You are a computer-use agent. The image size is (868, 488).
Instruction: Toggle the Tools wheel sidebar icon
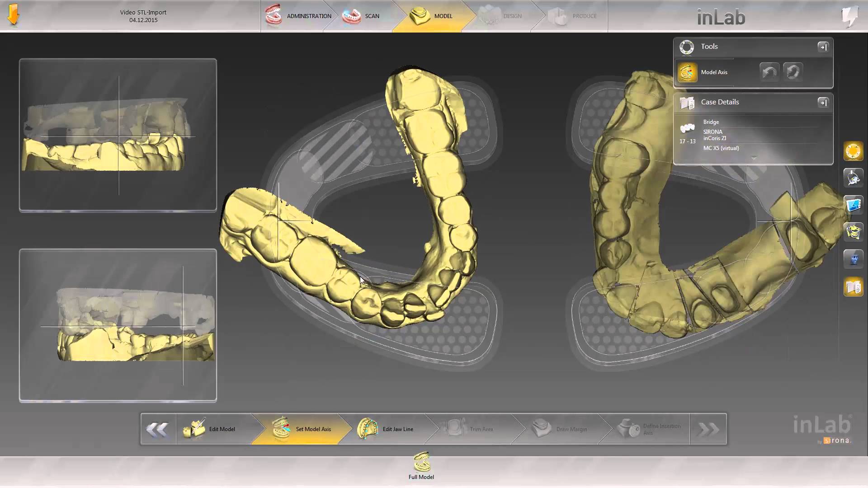point(853,151)
